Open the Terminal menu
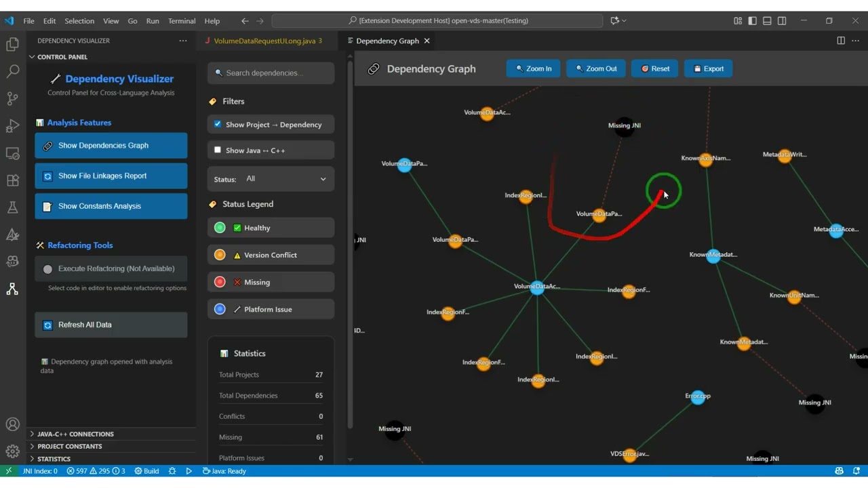 coord(182,21)
